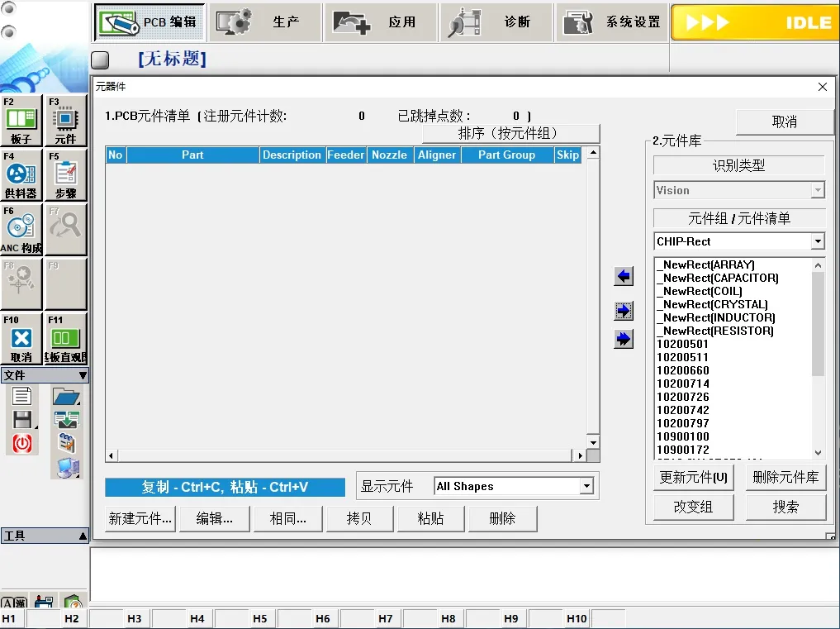Toggle the checkbox beside 无标题 title

point(100,60)
